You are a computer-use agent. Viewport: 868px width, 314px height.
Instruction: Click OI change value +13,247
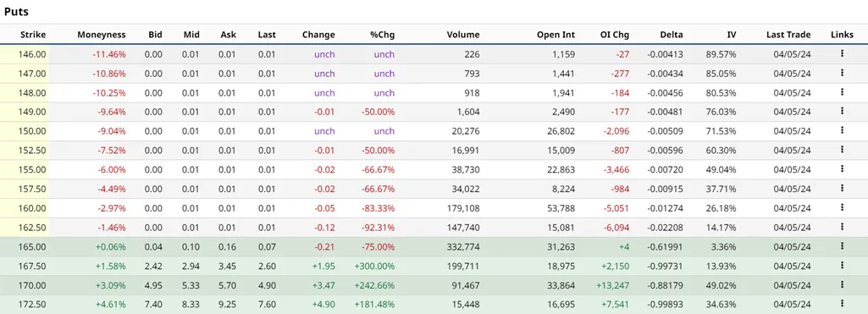613,285
